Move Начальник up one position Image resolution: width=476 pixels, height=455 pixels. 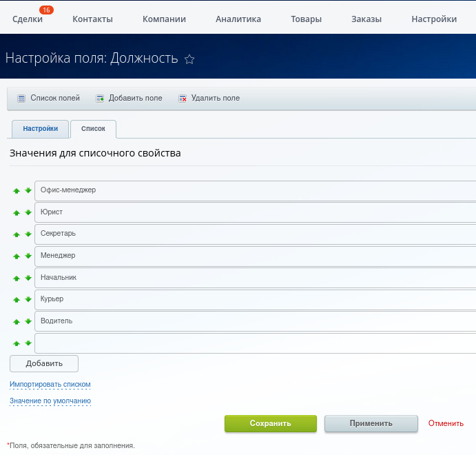[x=17, y=279]
